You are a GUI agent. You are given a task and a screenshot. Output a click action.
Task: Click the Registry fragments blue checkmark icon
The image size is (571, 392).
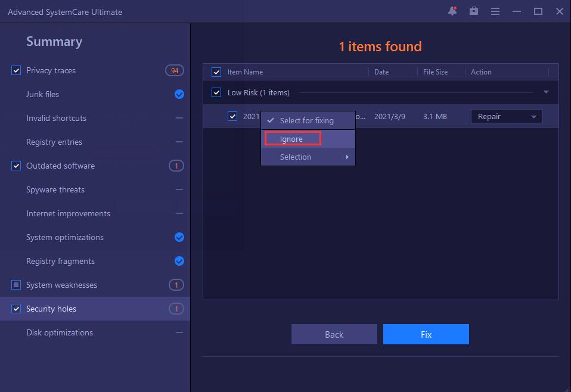pos(179,261)
